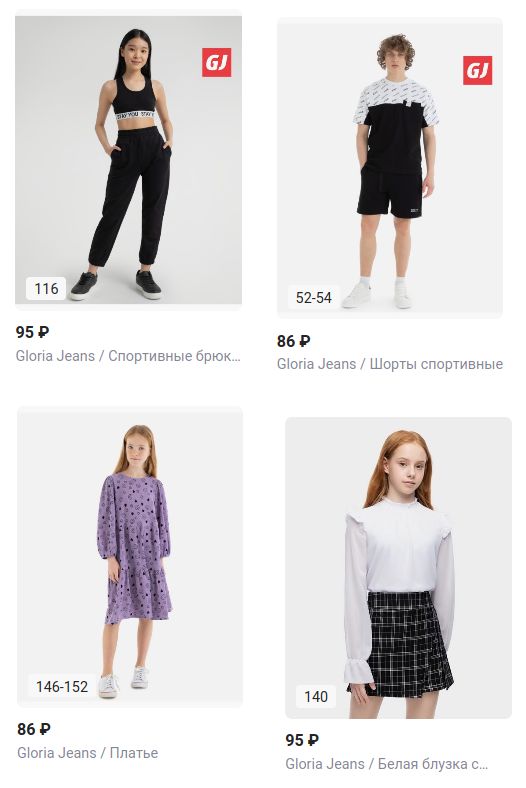Click the GJ logo on sports shorts photo

click(x=477, y=70)
